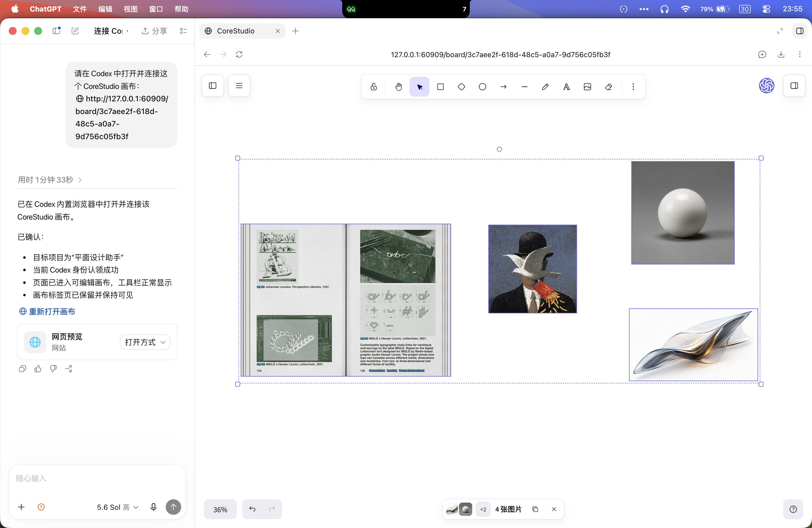Toggle the canvas left sidebar panel
This screenshot has width=812, height=528.
tap(213, 86)
